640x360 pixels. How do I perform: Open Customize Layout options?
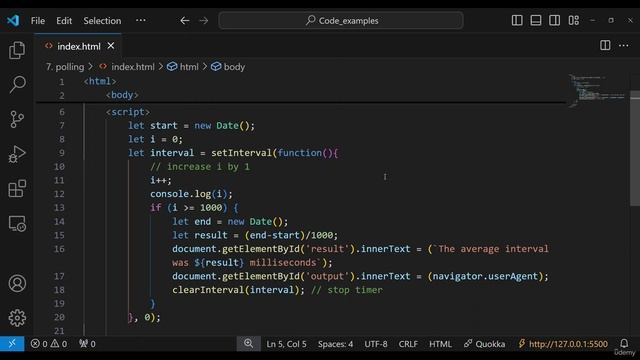coord(573,20)
